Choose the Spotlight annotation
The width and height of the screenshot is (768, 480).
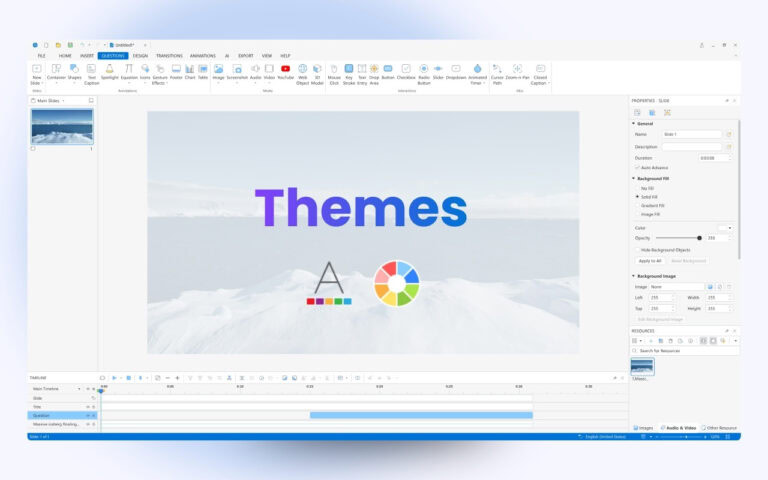click(110, 72)
